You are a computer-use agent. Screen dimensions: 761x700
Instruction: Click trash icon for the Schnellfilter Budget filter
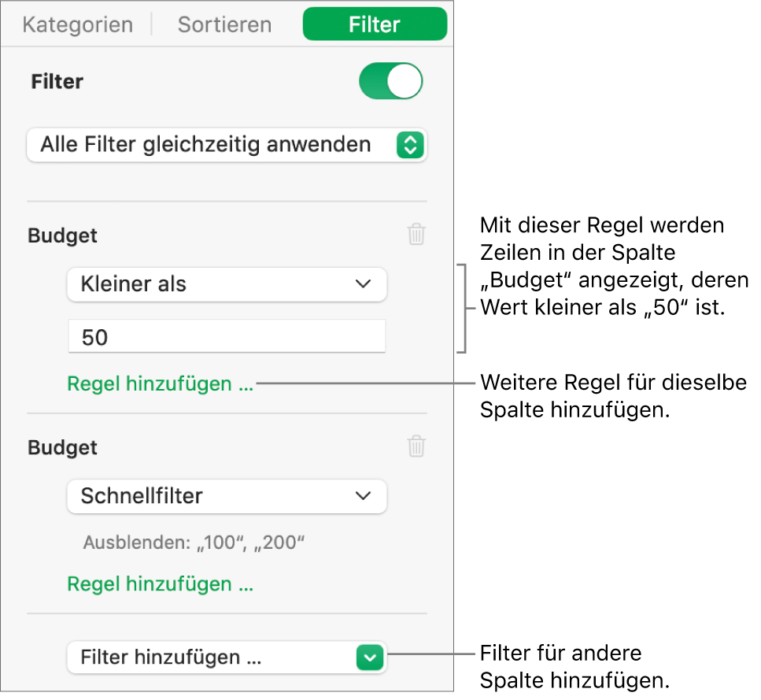pos(416,447)
